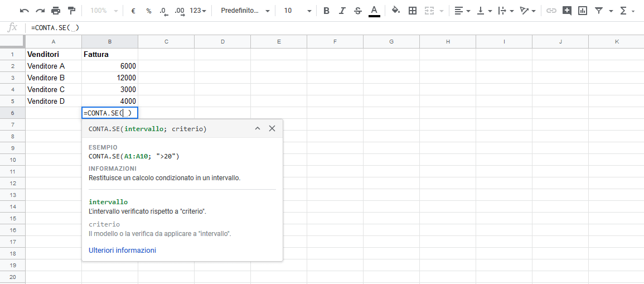Open vertical align options
The height and width of the screenshot is (284, 644).
point(484,11)
